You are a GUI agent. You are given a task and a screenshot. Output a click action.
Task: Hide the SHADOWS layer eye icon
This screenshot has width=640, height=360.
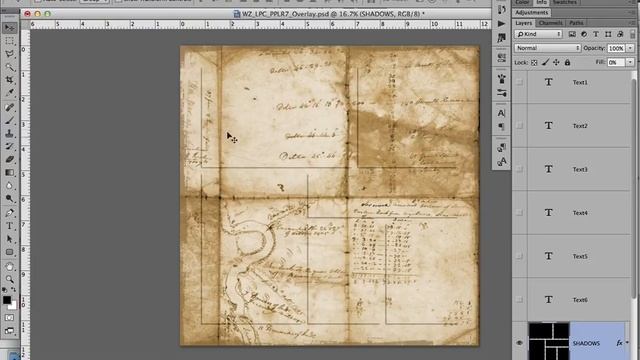(519, 343)
